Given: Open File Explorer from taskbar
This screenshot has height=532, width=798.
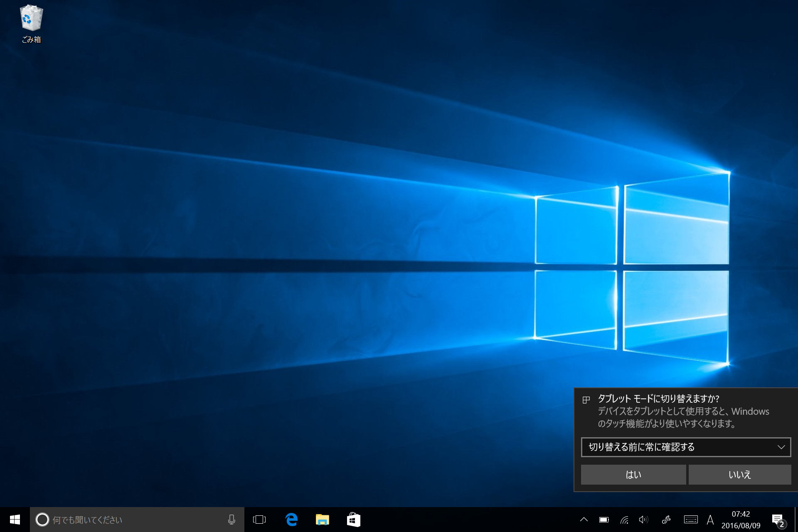Looking at the screenshot, I should 322,520.
